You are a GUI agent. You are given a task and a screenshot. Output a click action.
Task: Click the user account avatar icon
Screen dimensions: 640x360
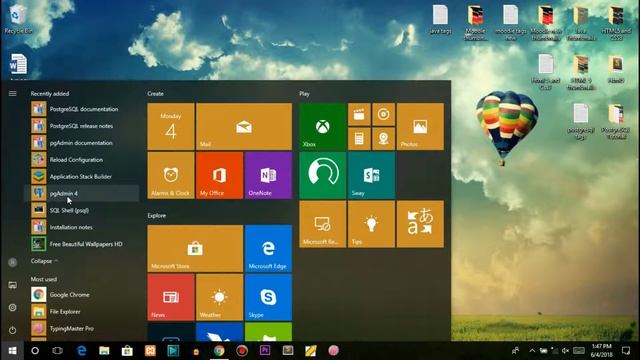[x=12, y=262]
